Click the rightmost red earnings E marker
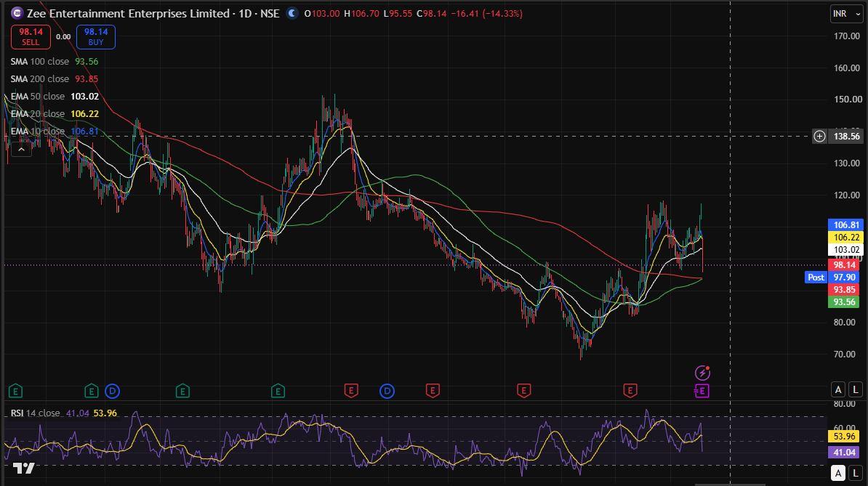The image size is (868, 486). pyautogui.click(x=630, y=392)
